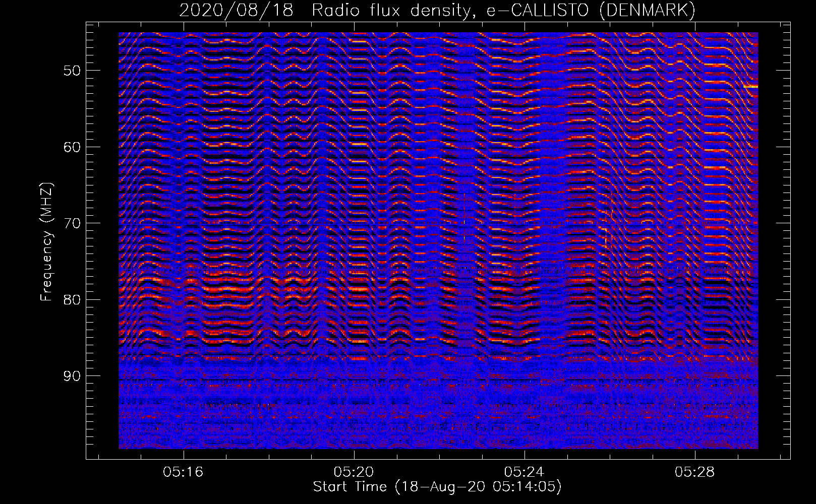The image size is (816, 504).
Task: Click the 70 frequency tick label
Action: (72, 223)
